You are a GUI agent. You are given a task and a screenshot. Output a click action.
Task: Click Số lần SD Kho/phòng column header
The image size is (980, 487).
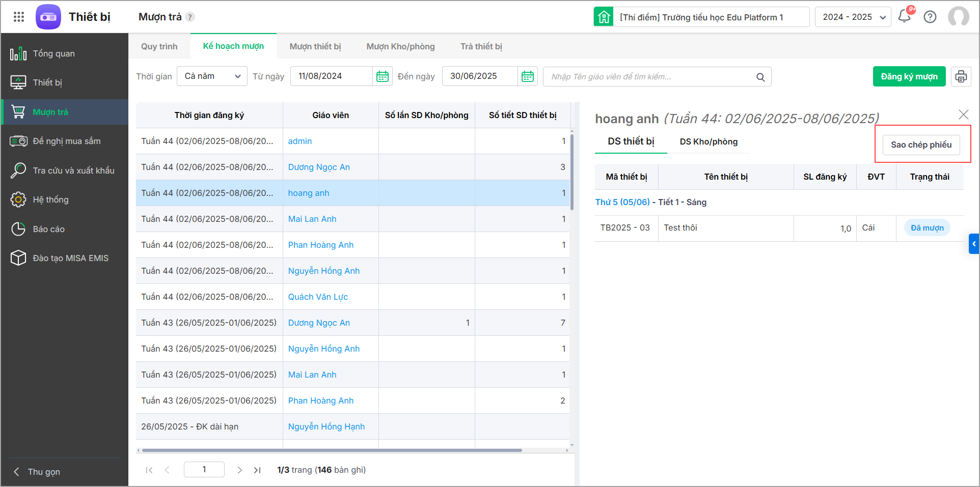coord(427,115)
